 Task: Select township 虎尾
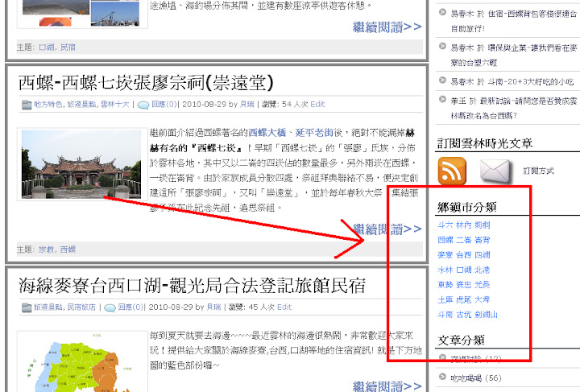tap(463, 299)
